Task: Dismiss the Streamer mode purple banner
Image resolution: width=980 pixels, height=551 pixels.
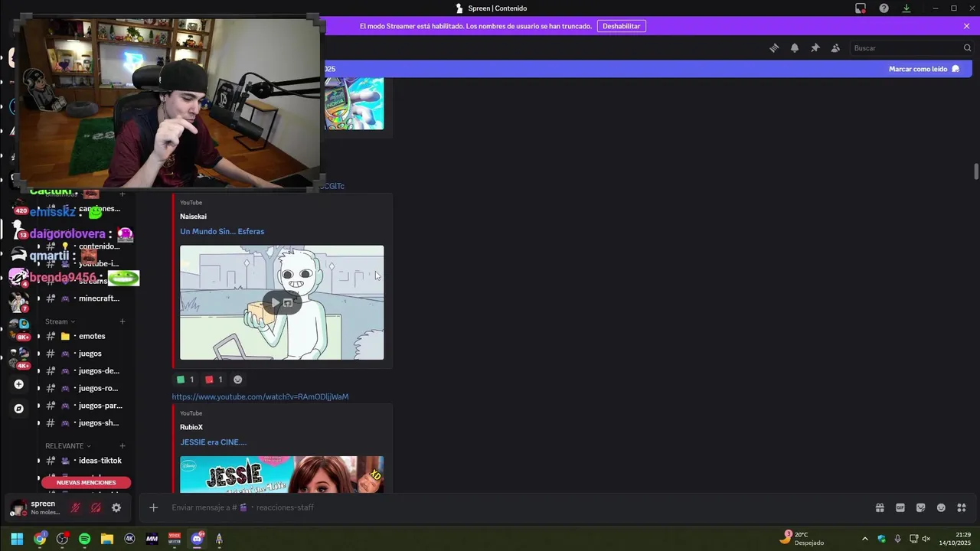Action: [966, 26]
